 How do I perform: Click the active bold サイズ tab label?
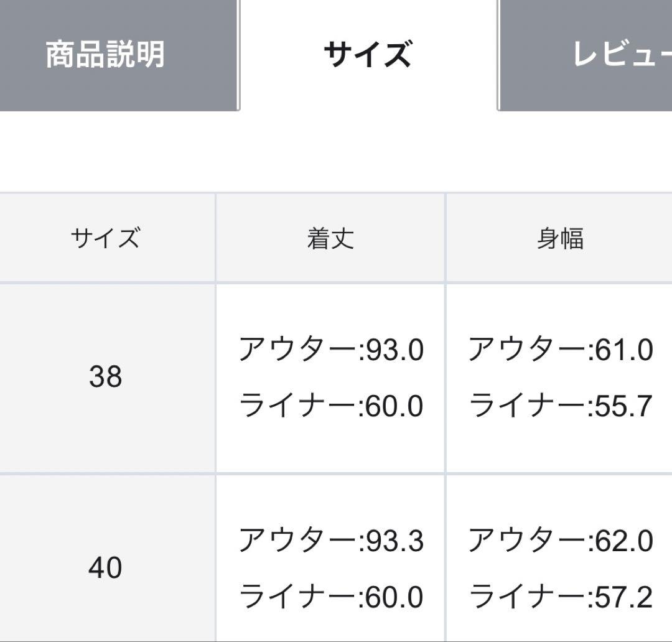pyautogui.click(x=367, y=53)
